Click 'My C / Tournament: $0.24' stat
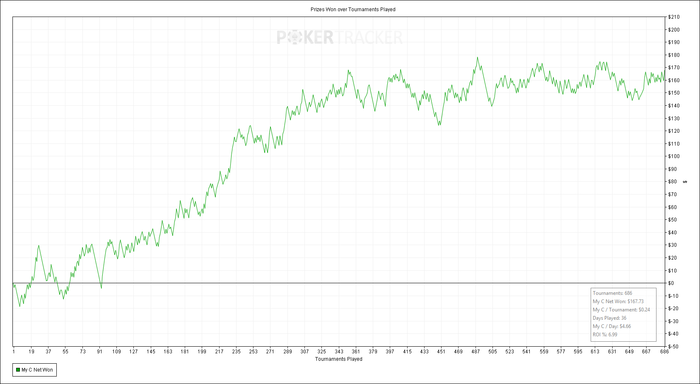The height and width of the screenshot is (384, 700). click(x=621, y=309)
